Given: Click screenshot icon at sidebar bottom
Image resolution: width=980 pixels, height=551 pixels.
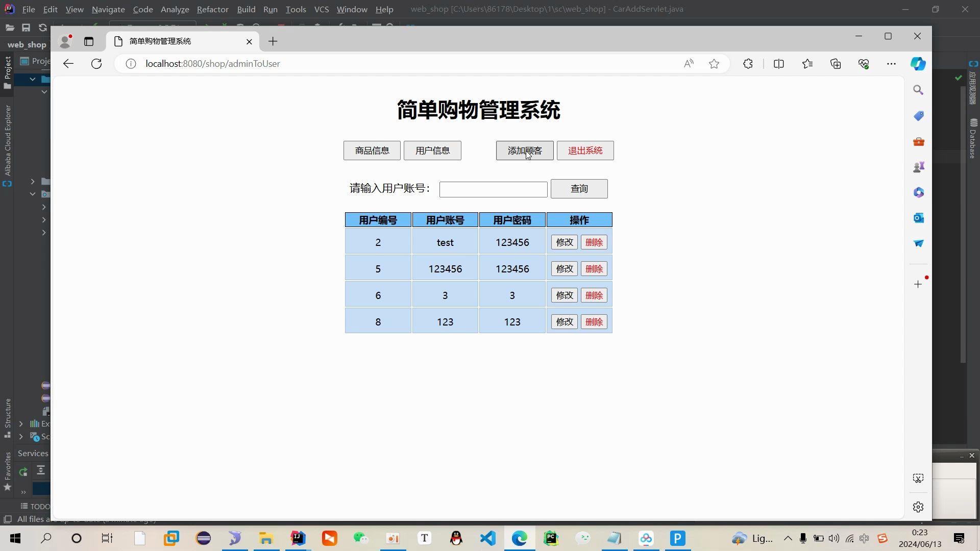Looking at the screenshot, I should coord(918,479).
